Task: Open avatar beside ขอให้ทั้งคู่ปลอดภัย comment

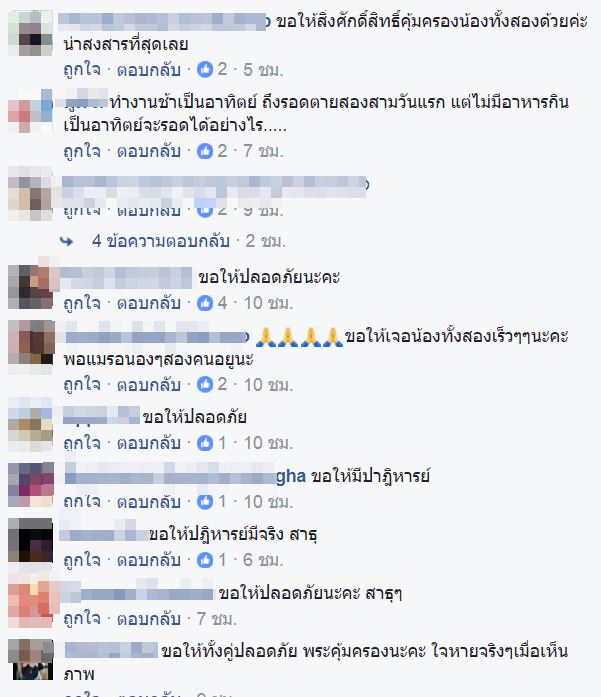Action: 30,659
